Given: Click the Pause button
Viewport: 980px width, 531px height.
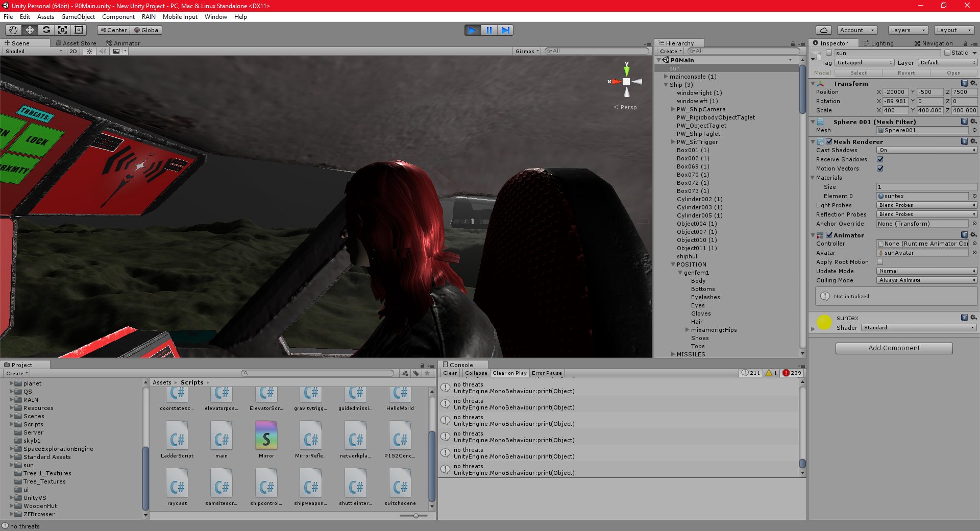Looking at the screenshot, I should click(x=489, y=30).
